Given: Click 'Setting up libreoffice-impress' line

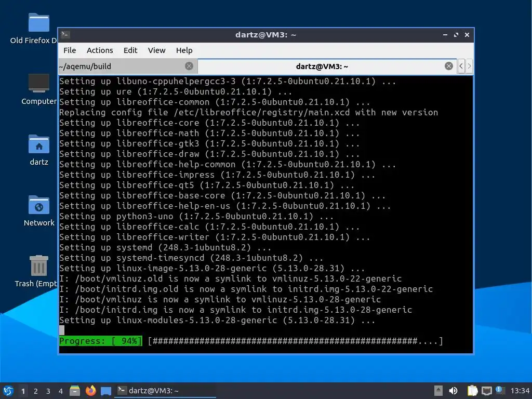Looking at the screenshot, I should tap(217, 175).
